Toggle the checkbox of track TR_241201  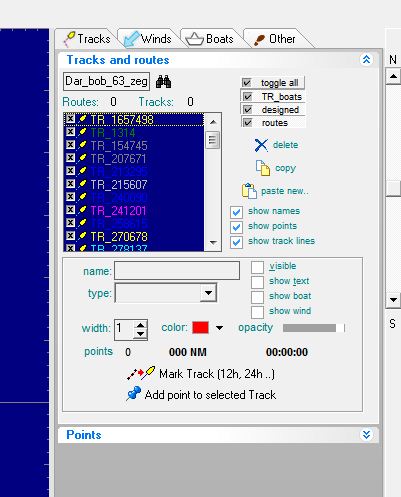pyautogui.click(x=70, y=210)
